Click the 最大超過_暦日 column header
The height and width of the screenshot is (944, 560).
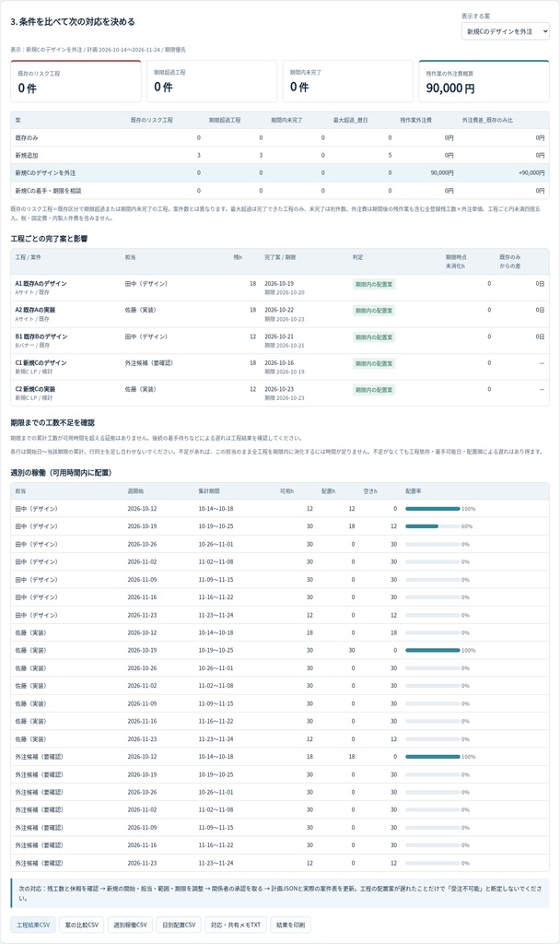(350, 121)
